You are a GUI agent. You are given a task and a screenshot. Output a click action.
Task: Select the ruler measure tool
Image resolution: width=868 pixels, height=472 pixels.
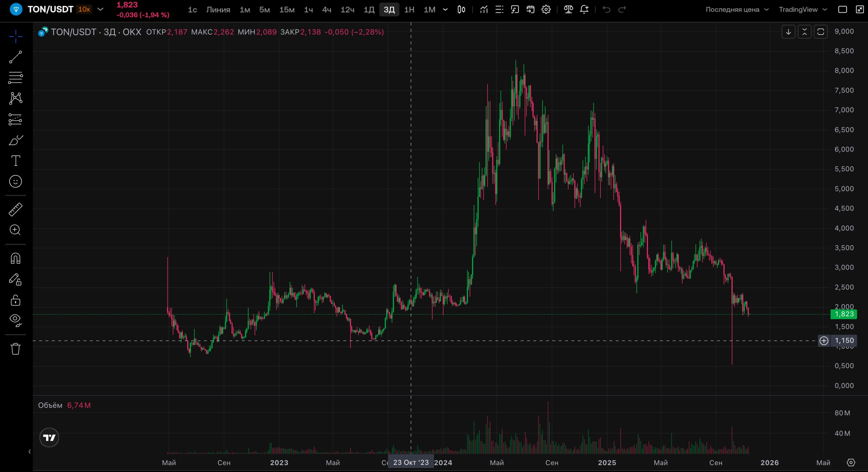(16, 210)
